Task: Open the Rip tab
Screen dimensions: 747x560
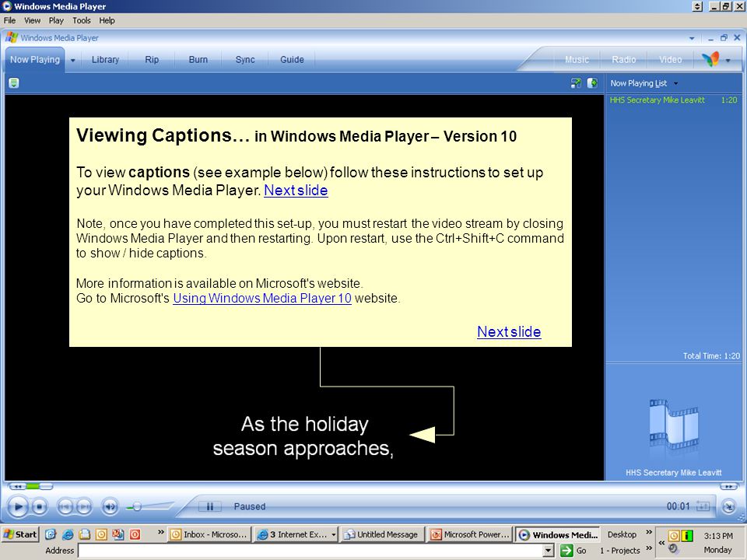Action: coord(152,60)
